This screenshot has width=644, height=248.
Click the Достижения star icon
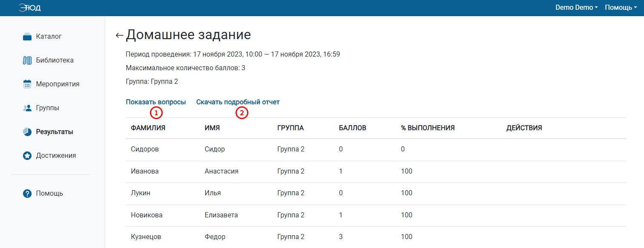tap(27, 156)
